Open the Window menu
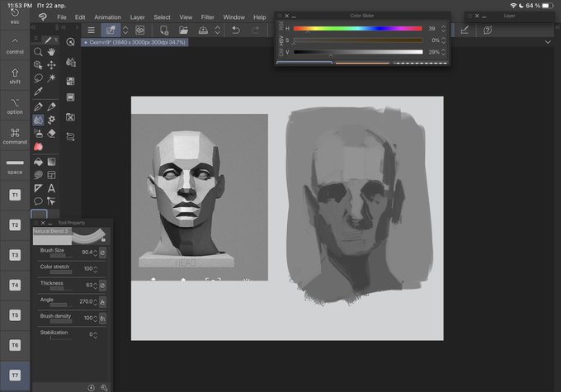 click(x=234, y=17)
